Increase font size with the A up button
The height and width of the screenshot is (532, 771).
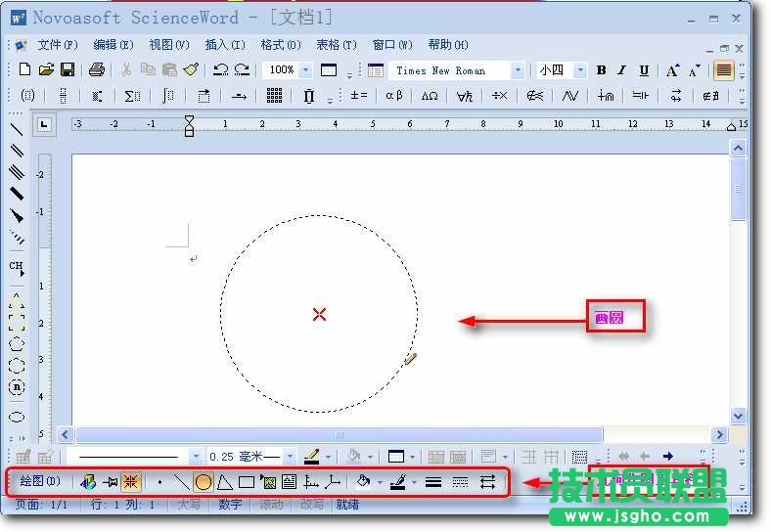(x=672, y=70)
